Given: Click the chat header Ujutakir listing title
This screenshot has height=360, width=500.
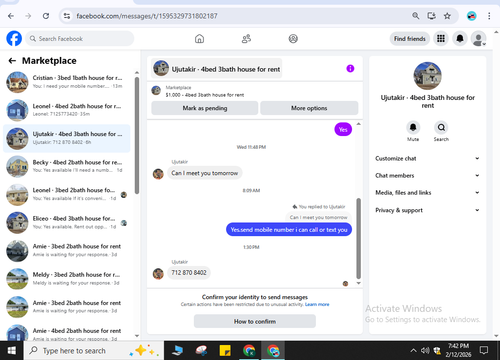Looking at the screenshot, I should 217,69.
